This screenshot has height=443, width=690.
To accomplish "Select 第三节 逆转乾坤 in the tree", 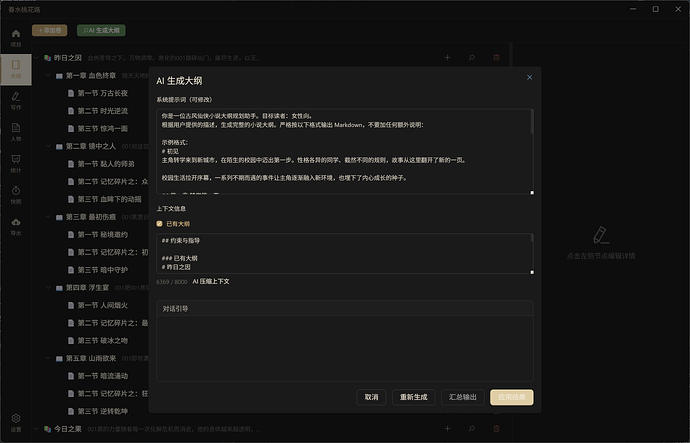I will coord(103,411).
